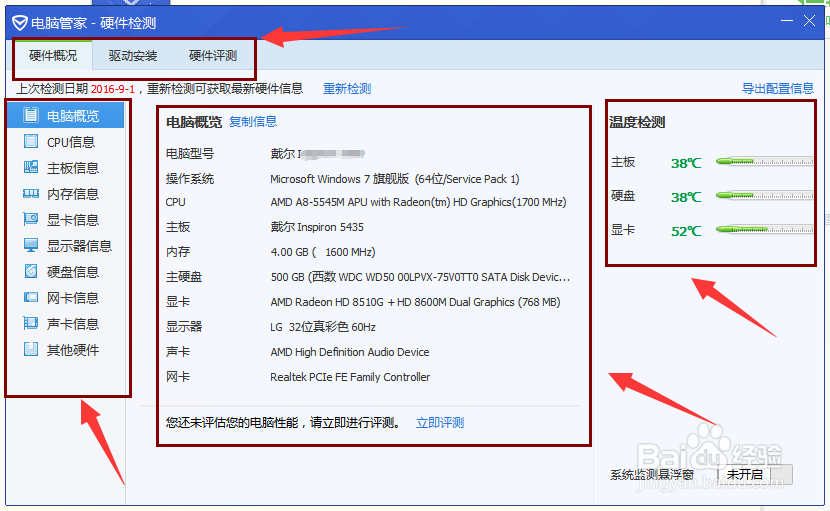Click the 电脑管家 shield logo icon
Screen dimensions: 830x511
[x=20, y=23]
